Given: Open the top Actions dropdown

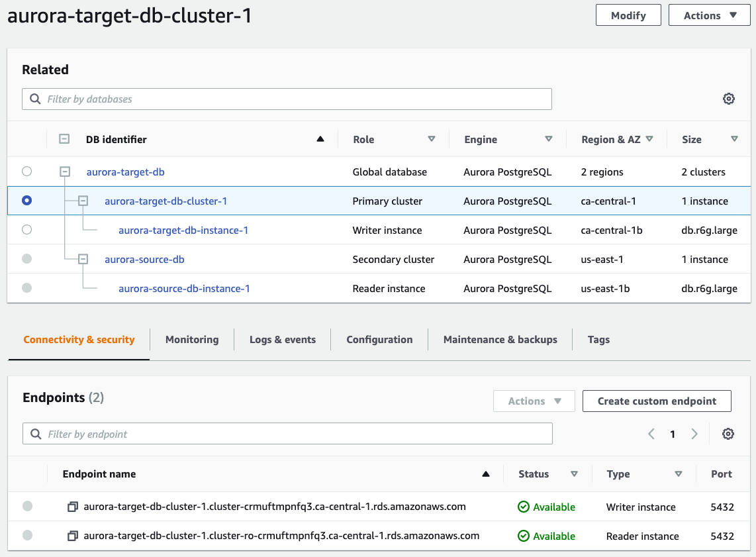Looking at the screenshot, I should point(709,15).
